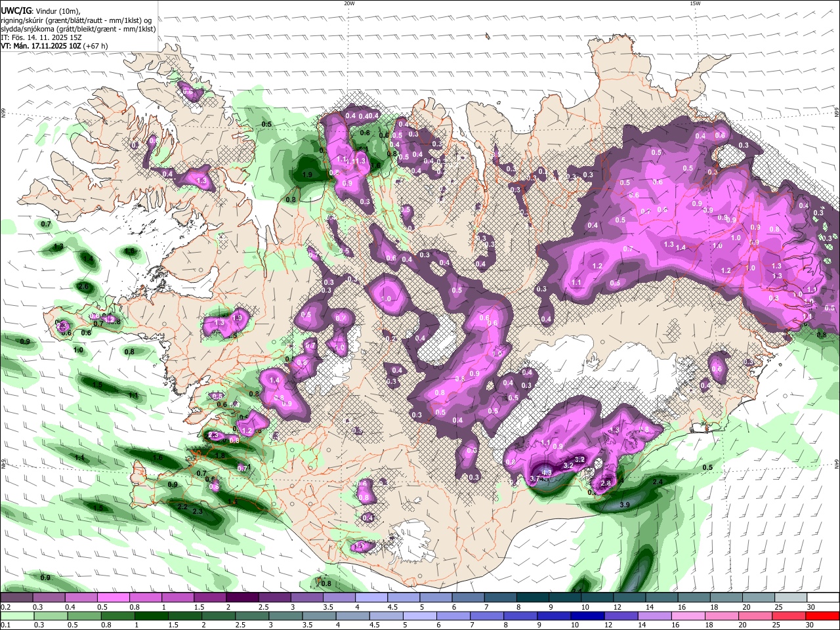
Task: Click the bright pink 0.5–0.8 snow legend swatch
Action: pos(113,597)
